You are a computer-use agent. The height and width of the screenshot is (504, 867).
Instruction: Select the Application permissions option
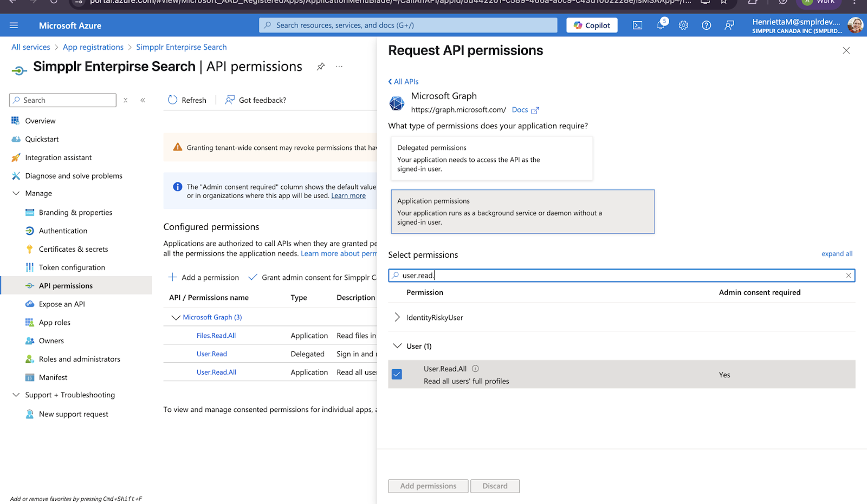(x=522, y=212)
